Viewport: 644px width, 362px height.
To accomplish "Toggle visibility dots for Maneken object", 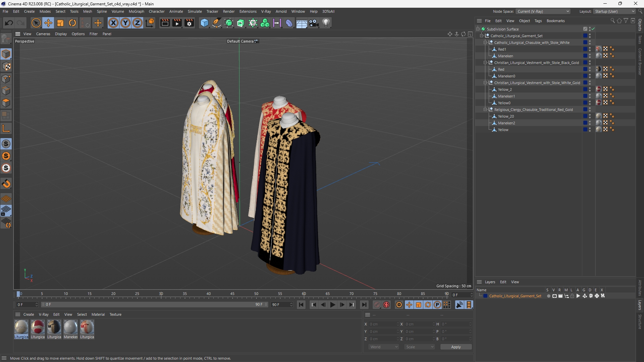I will 590,56.
